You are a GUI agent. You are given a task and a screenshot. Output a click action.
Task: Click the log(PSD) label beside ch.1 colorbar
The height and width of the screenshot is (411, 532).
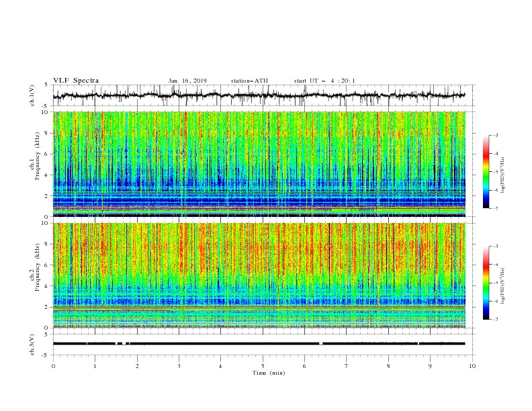pyautogui.click(x=502, y=175)
